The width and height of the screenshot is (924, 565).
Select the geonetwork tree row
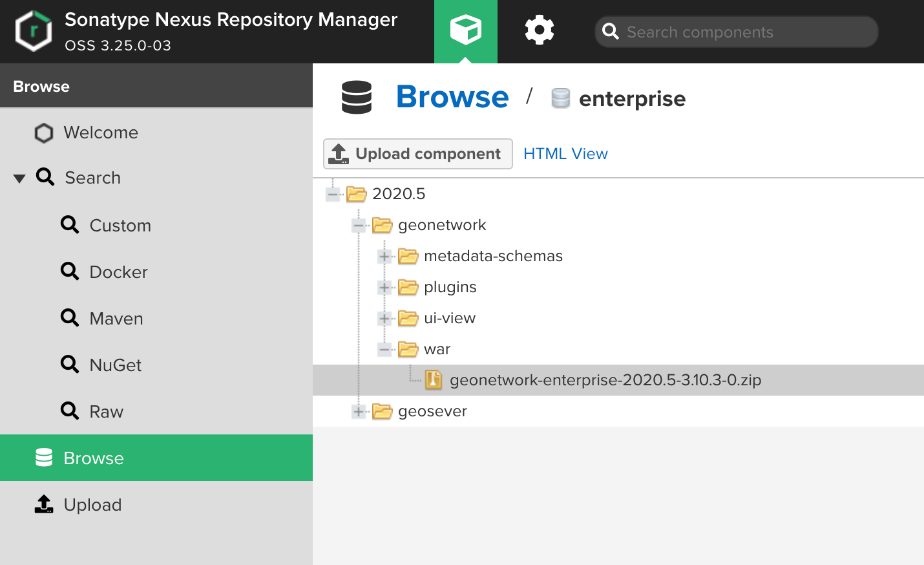click(x=618, y=225)
